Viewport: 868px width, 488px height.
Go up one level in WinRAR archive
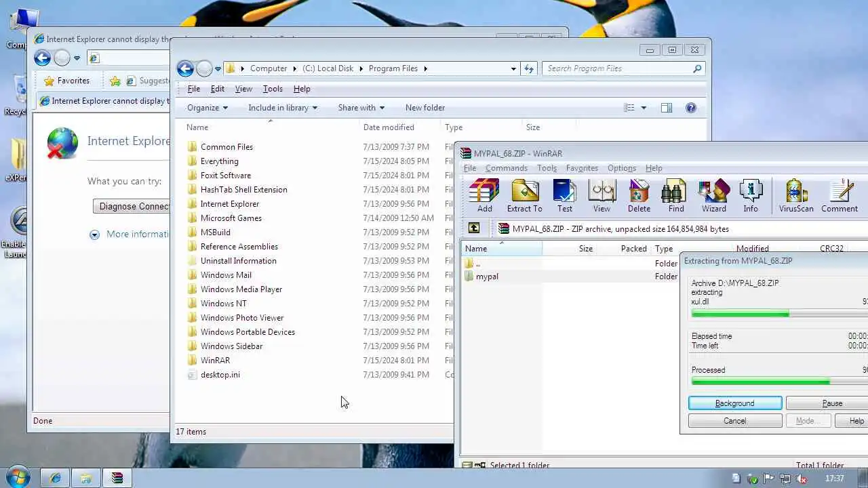pyautogui.click(x=474, y=228)
